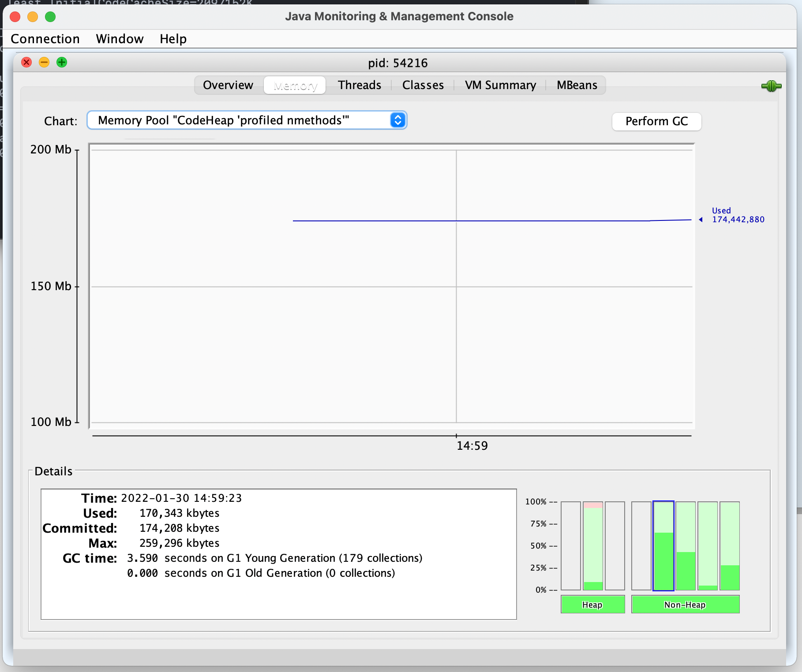The image size is (802, 672).
Task: Click the 14:59 time axis label
Action: point(472,446)
